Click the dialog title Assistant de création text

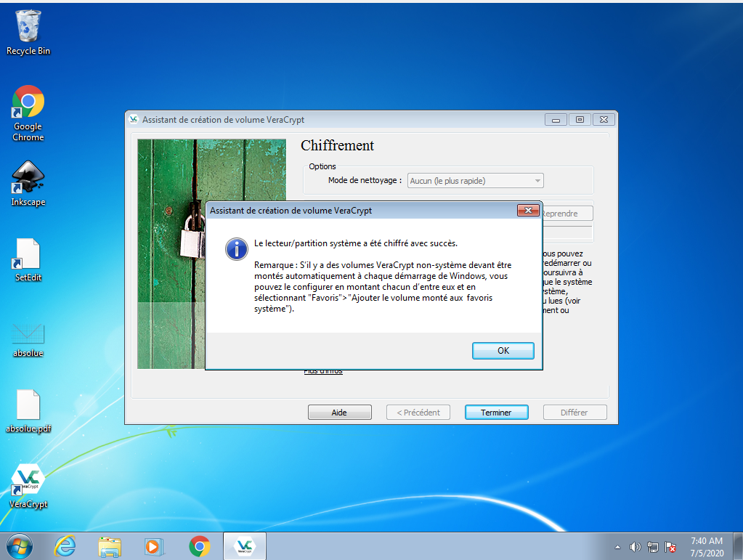[291, 211]
